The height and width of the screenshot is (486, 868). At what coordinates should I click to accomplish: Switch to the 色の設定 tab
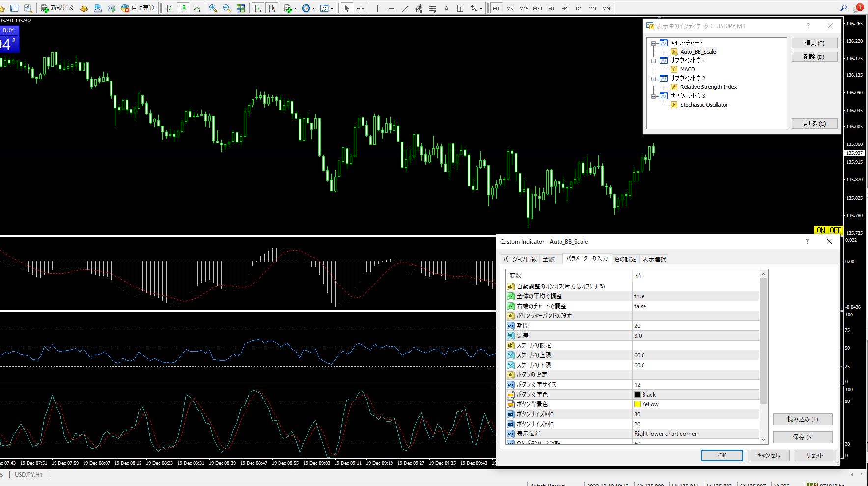pyautogui.click(x=625, y=259)
